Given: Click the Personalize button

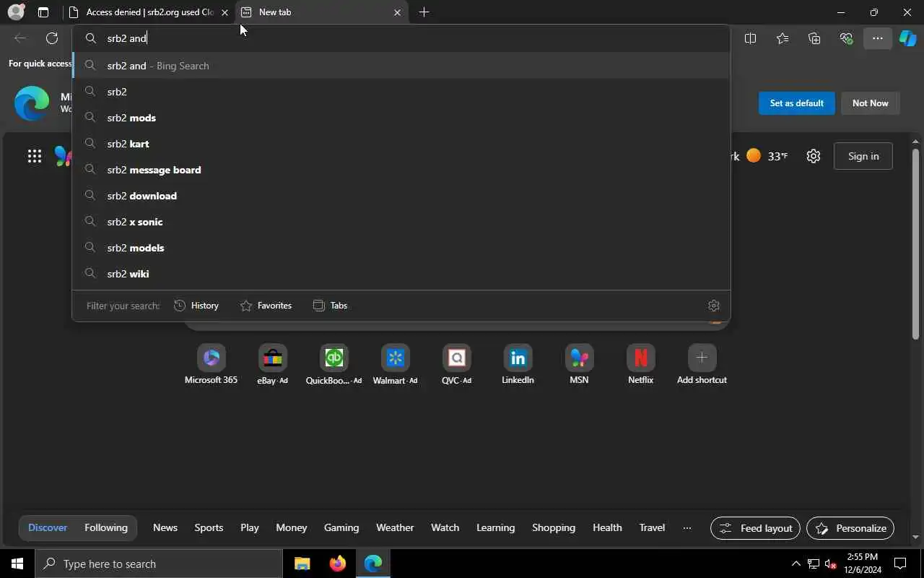Looking at the screenshot, I should coord(850,528).
